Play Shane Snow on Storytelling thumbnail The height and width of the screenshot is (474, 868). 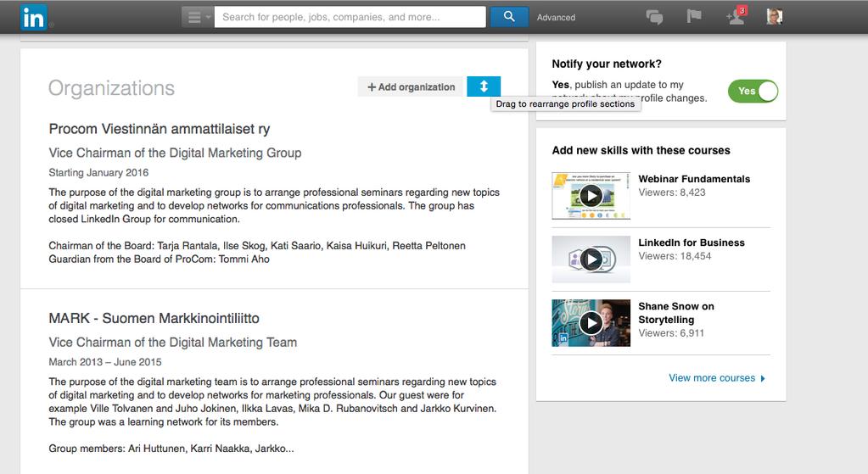591,323
